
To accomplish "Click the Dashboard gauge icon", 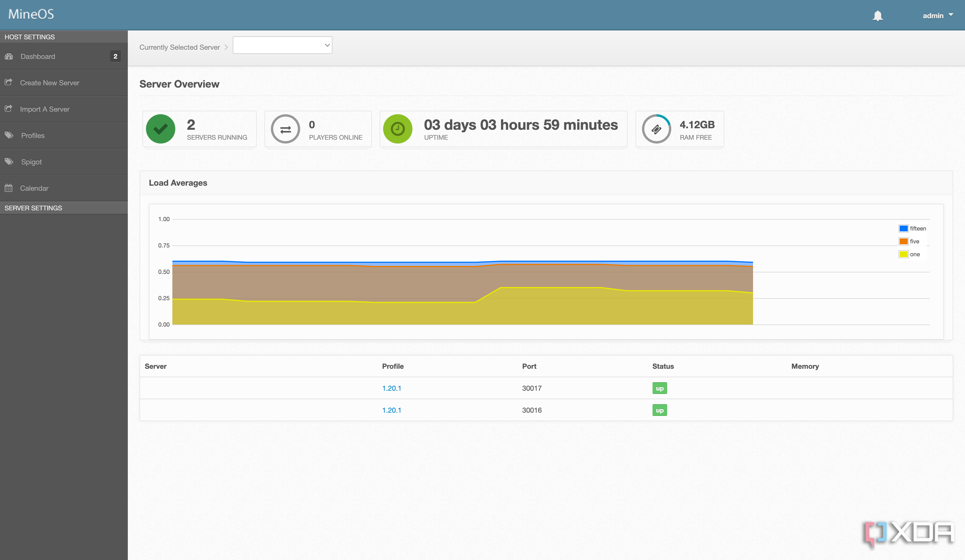I will click(9, 56).
